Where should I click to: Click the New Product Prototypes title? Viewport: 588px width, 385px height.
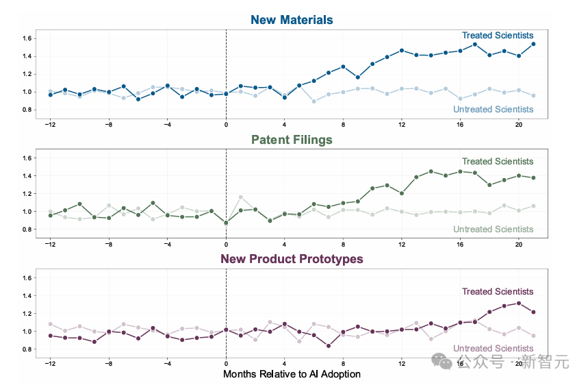292,259
